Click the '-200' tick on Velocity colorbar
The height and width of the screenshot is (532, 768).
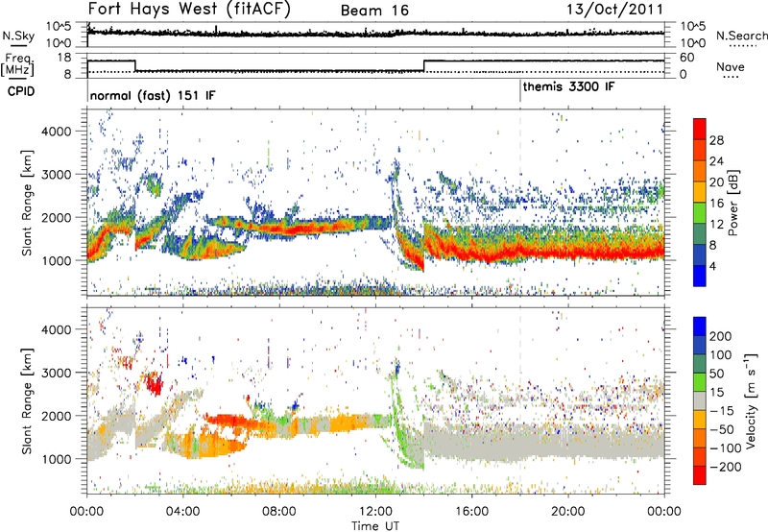pyautogui.click(x=726, y=467)
